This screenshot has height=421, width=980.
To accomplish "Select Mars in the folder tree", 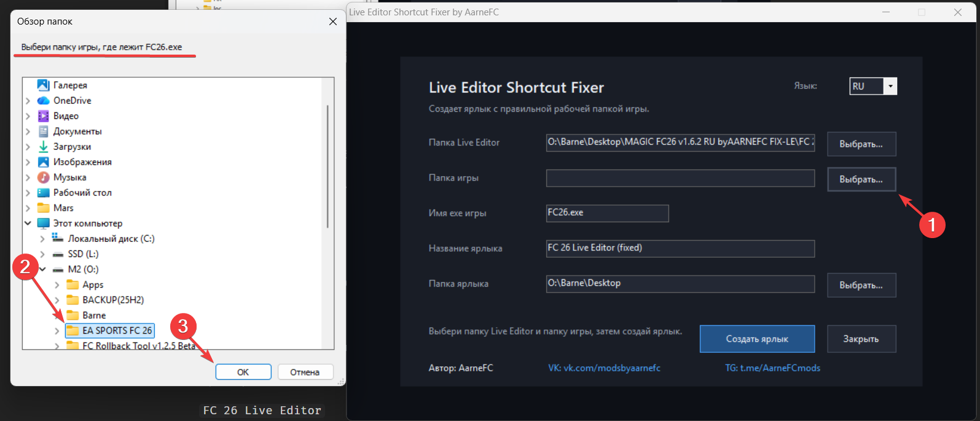I will (63, 208).
